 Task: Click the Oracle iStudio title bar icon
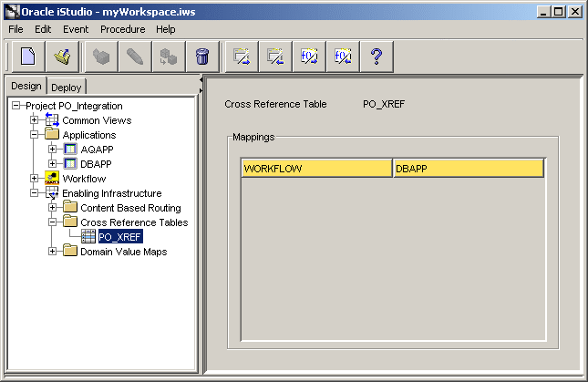click(x=12, y=12)
